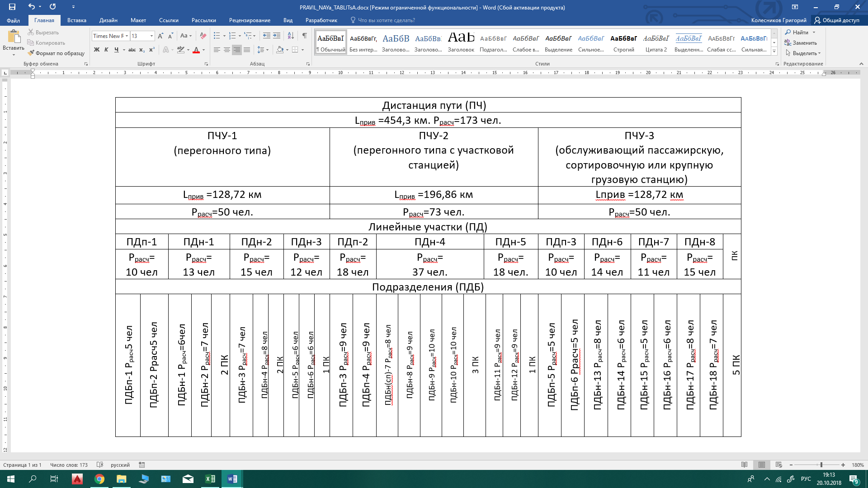Open Excel from the taskbar
Viewport: 868px width, 488px height.
pos(210,479)
